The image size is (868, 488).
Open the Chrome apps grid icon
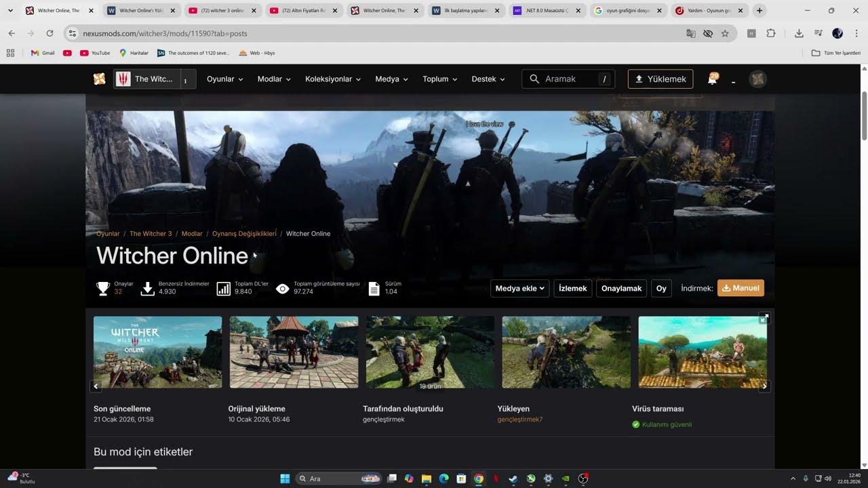(10, 53)
